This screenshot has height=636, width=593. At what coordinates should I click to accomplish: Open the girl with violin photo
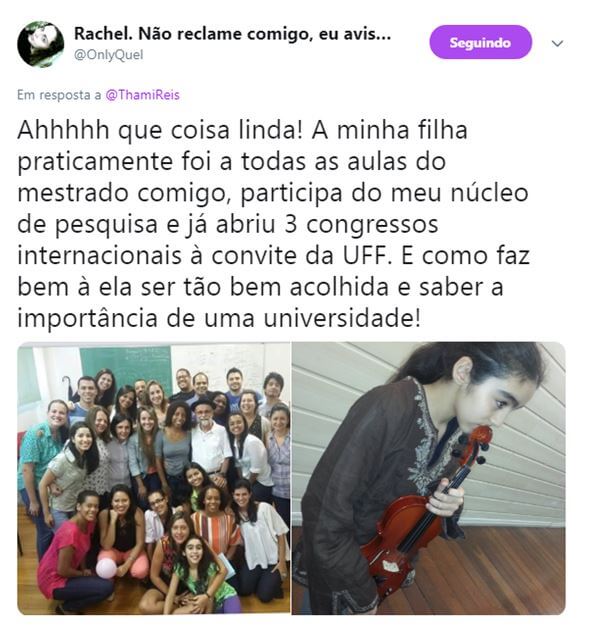click(428, 478)
